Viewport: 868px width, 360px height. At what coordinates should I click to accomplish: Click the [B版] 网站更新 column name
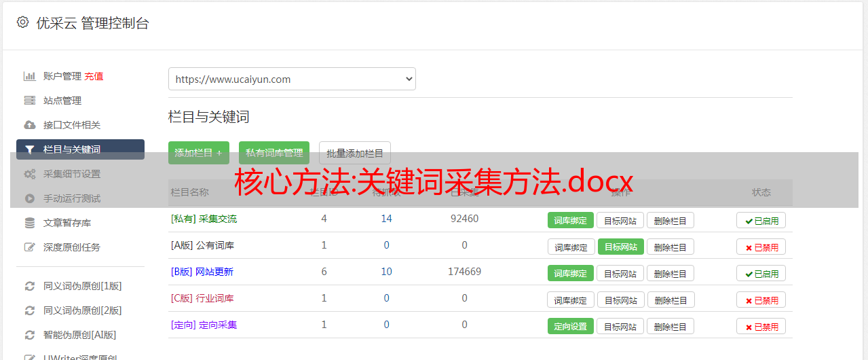(x=202, y=272)
